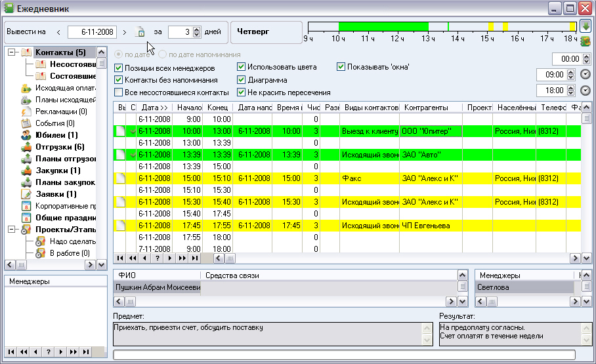
Task: Open Рекламации (0) in sidebar
Action: (x=61, y=111)
